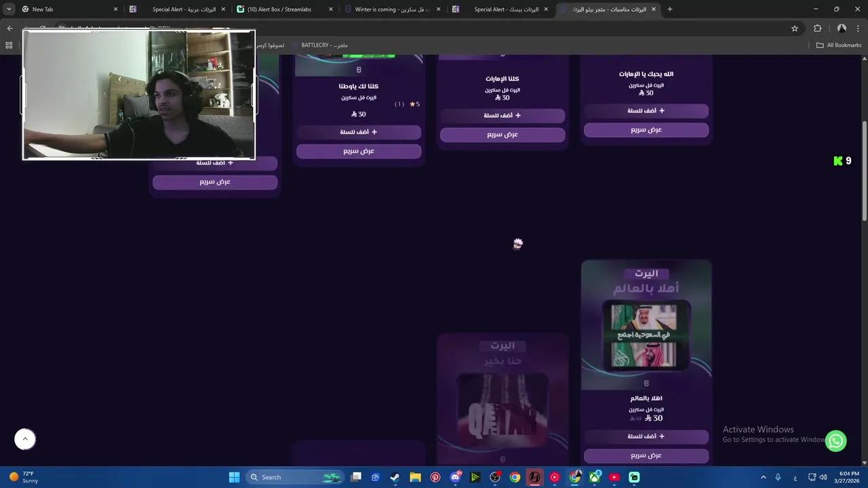Screen dimensions: 868x488
Task: Show hidden system tray icons chevron
Action: click(764, 477)
